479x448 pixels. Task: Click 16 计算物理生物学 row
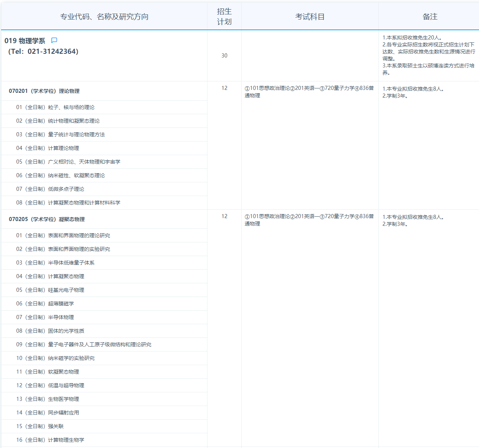point(50,440)
